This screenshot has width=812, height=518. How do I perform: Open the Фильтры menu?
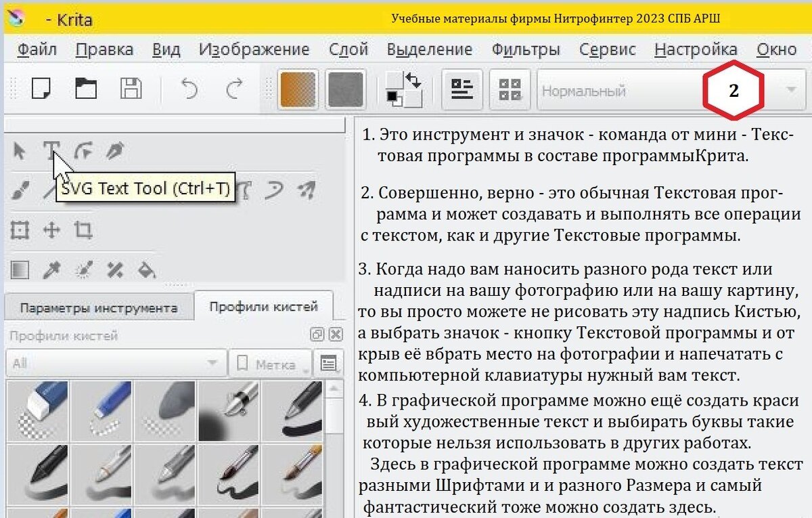point(526,49)
